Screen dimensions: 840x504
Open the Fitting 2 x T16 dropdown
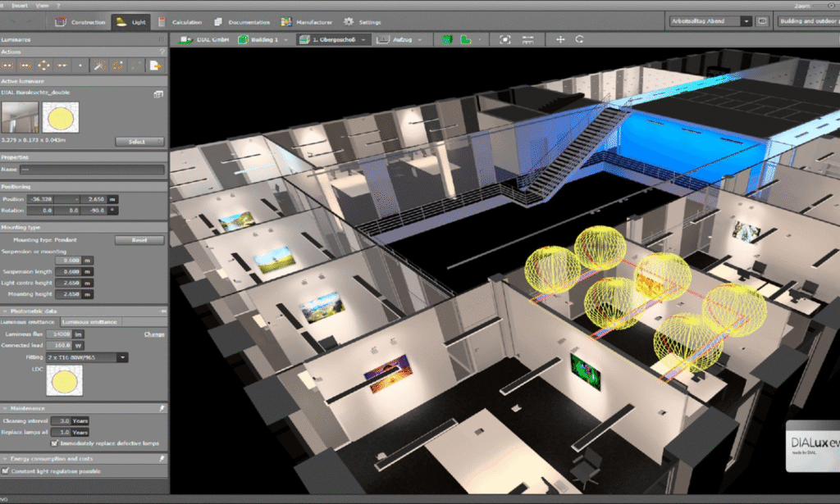pos(122,357)
